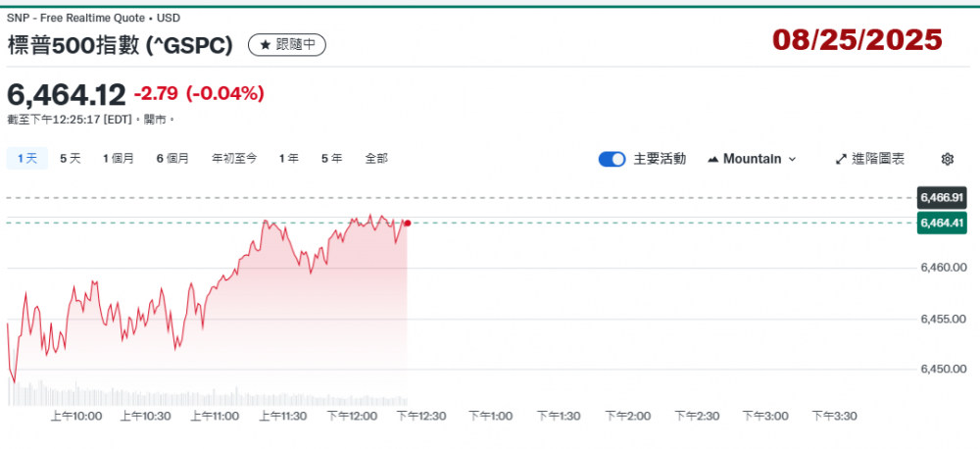980x449 pixels.
Task: Click the Mountain chart type icon
Action: (712, 159)
